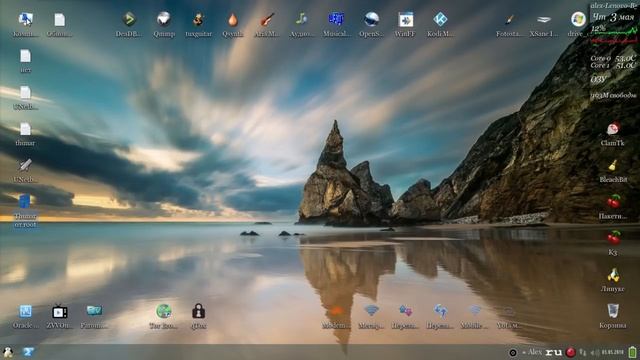This screenshot has height=360, width=640.
Task: Launch the WinFF converter icon
Action: (x=406, y=19)
